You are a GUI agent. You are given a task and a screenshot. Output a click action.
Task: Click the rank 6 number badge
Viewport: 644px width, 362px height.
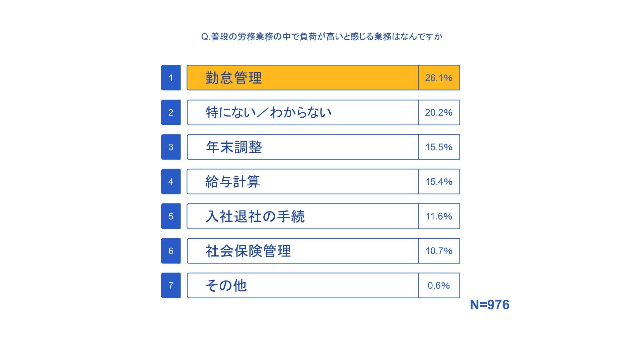click(171, 251)
